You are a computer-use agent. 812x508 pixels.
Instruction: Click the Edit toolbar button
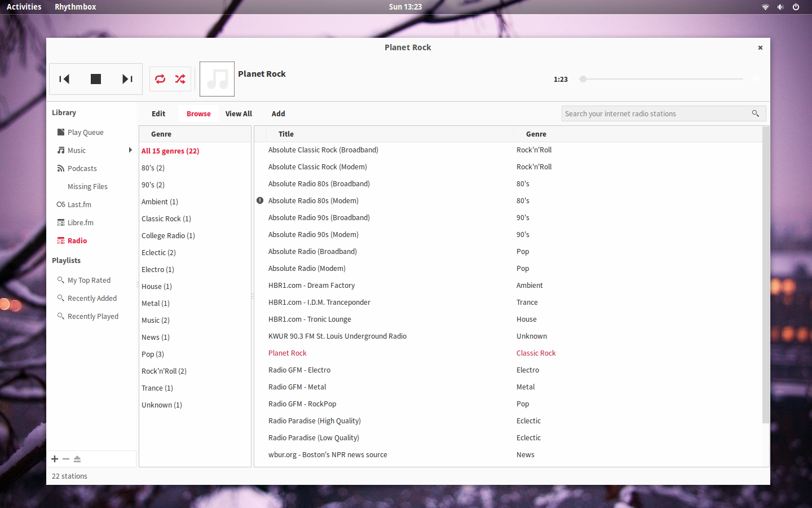pyautogui.click(x=158, y=113)
